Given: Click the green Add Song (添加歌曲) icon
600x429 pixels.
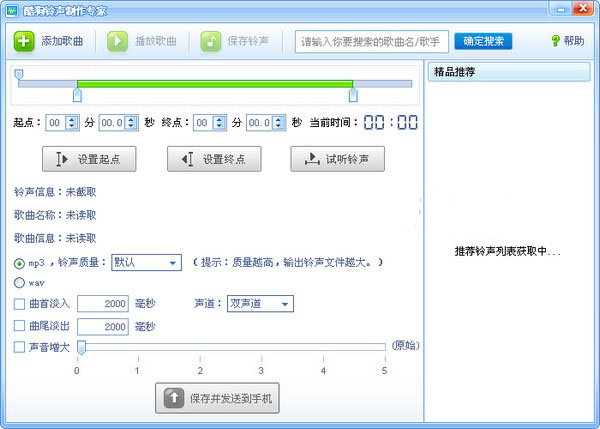Looking at the screenshot, I should [24, 41].
